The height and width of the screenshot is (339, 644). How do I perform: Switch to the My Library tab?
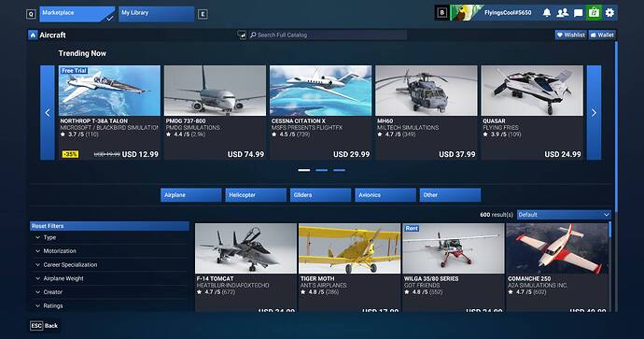coord(156,14)
